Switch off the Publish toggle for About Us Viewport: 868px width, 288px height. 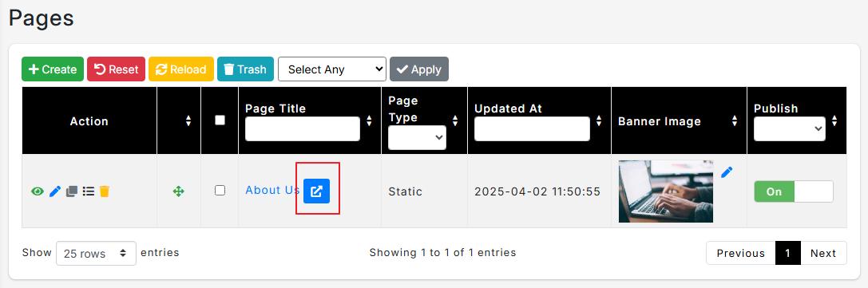pyautogui.click(x=793, y=191)
